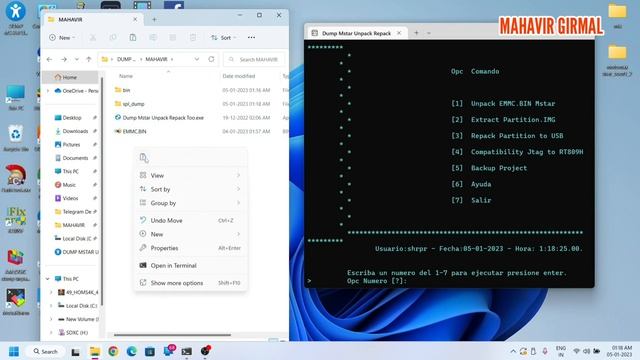The image size is (640, 360).
Task: Click the taskbar Search box
Action: point(46,351)
